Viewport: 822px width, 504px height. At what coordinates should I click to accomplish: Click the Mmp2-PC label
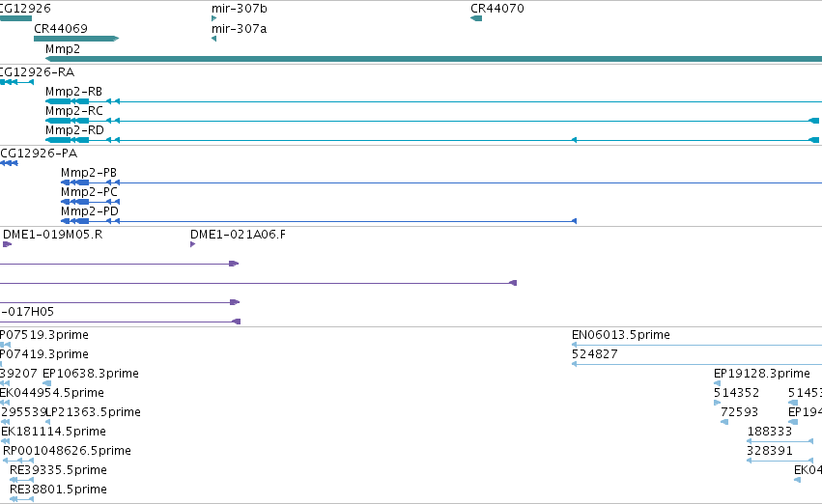click(x=89, y=192)
